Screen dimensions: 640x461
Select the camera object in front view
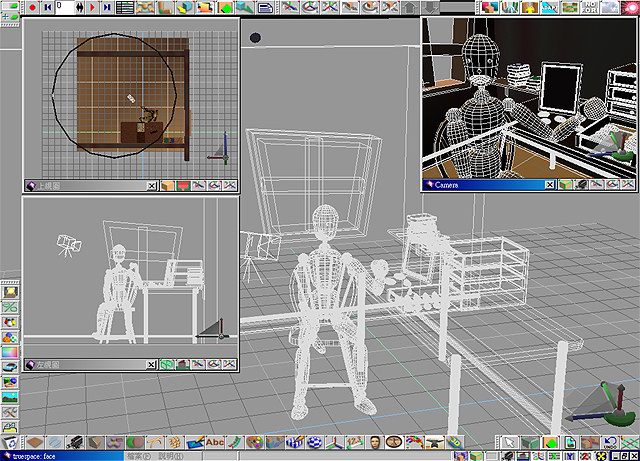[x=69, y=244]
